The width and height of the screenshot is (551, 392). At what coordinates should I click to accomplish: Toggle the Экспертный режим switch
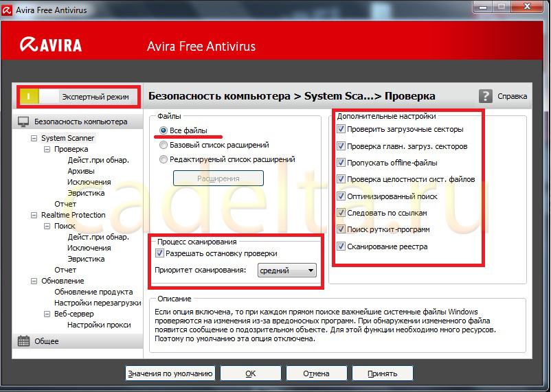pyautogui.click(x=39, y=97)
